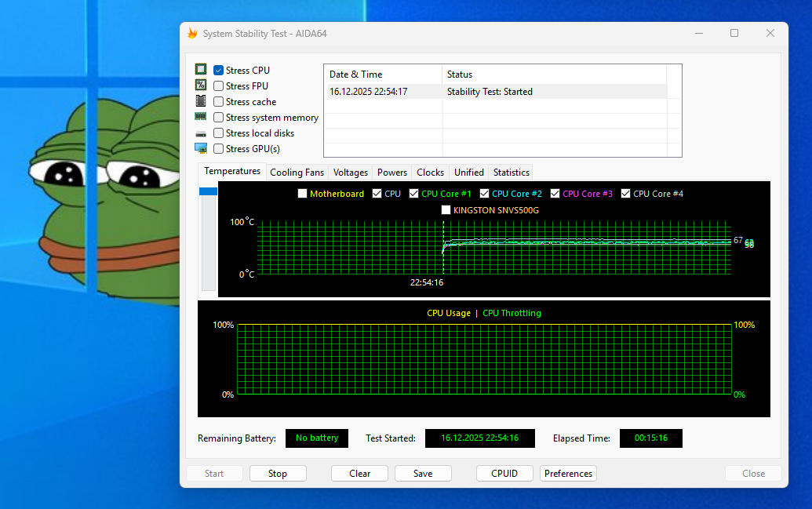The width and height of the screenshot is (812, 509).
Task: Switch to the Statistics tab
Action: (x=511, y=173)
